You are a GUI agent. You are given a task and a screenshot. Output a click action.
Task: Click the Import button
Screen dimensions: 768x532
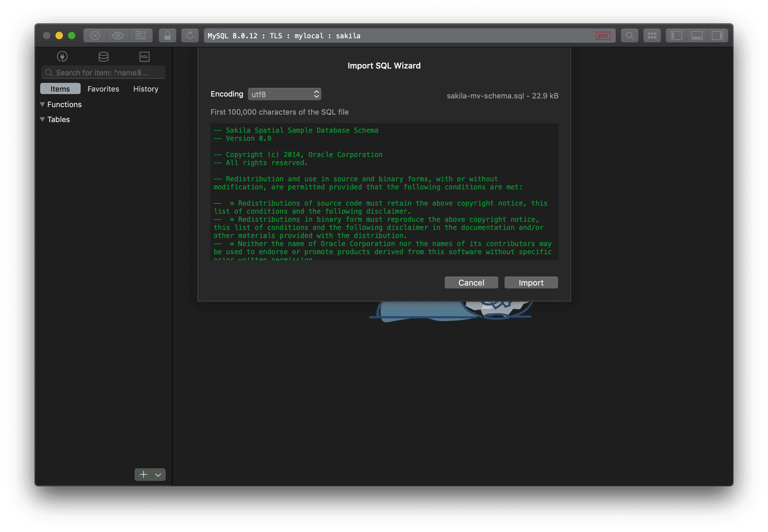click(531, 282)
